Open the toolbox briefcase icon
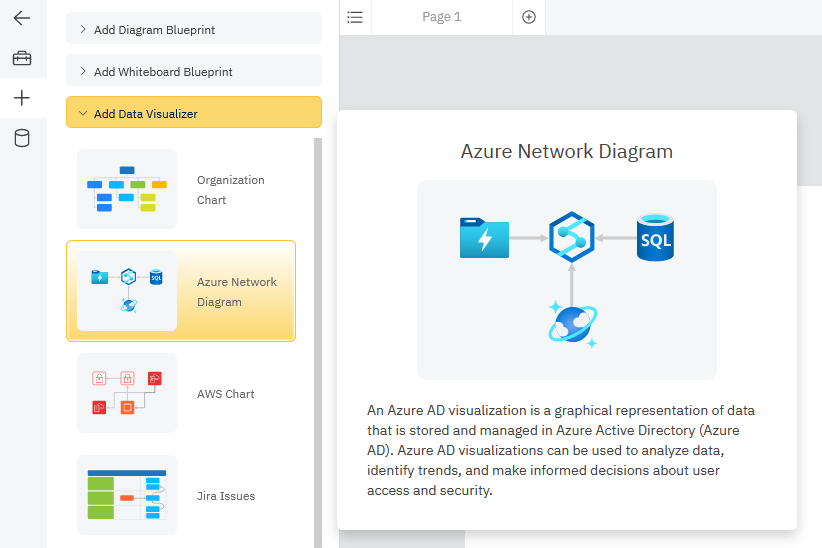The image size is (822, 548). 22,58
